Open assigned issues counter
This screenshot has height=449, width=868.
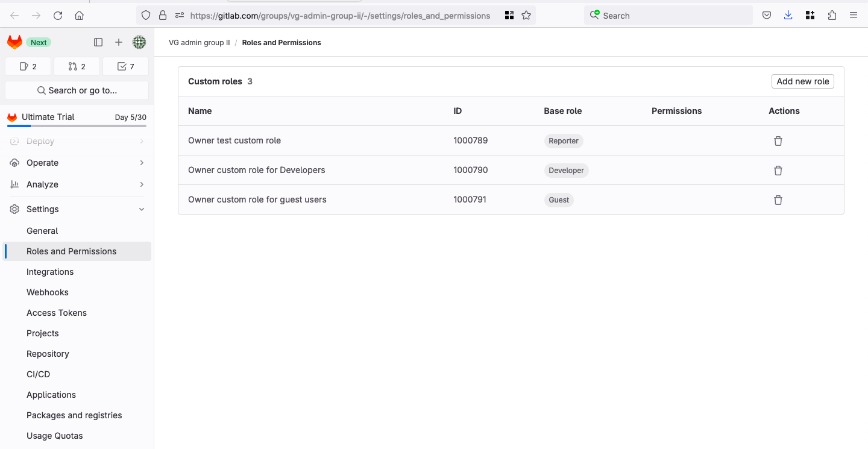pyautogui.click(x=28, y=66)
